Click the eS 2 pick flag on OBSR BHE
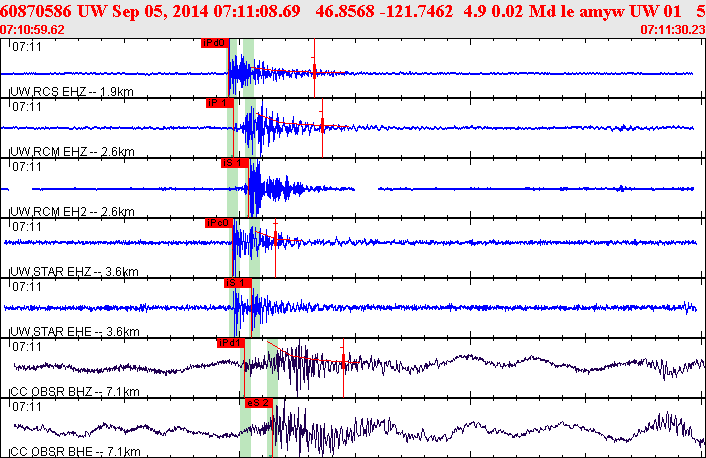The height and width of the screenshot is (458, 706). click(259, 403)
